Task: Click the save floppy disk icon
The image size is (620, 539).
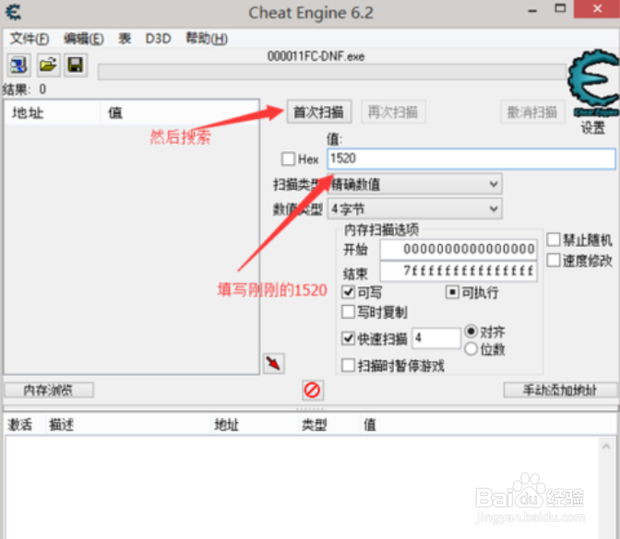Action: tap(75, 65)
